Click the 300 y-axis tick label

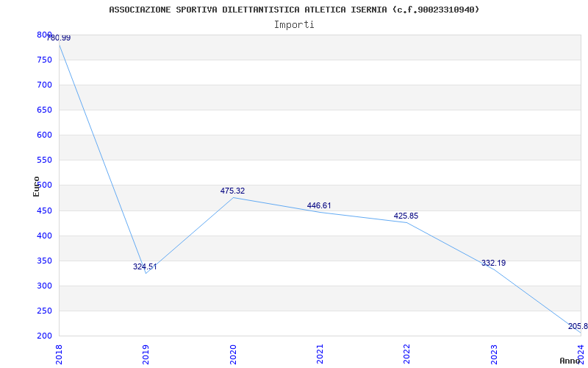coord(44,286)
